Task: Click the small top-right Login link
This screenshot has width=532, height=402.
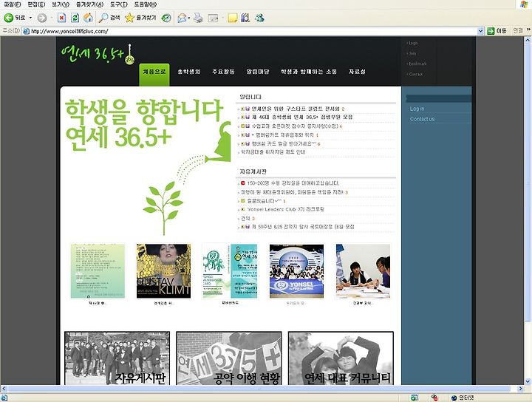Action: [x=413, y=43]
